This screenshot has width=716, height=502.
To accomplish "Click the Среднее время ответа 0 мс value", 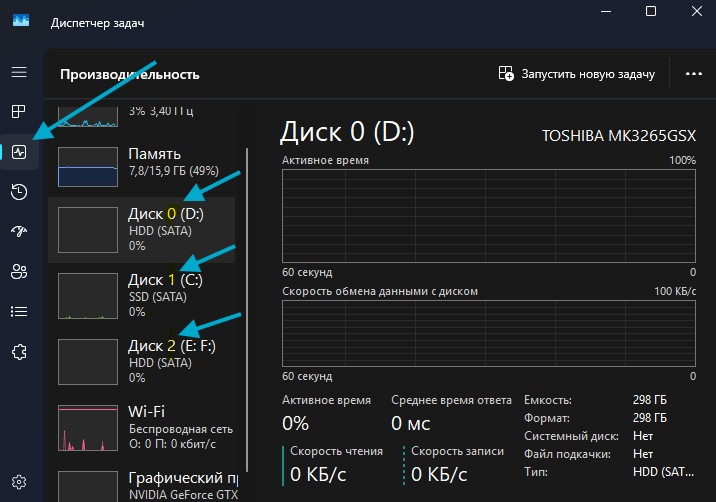I will [x=411, y=423].
